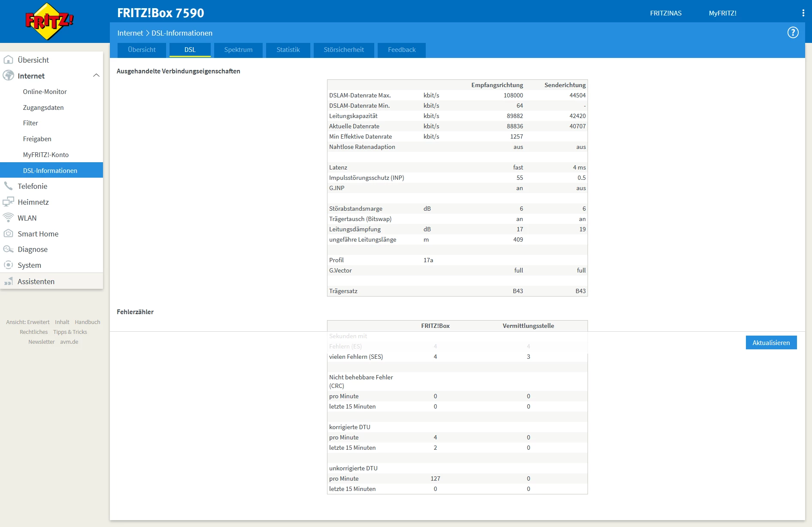Open Freigaben in sidebar
The height and width of the screenshot is (527, 812).
[37, 139]
